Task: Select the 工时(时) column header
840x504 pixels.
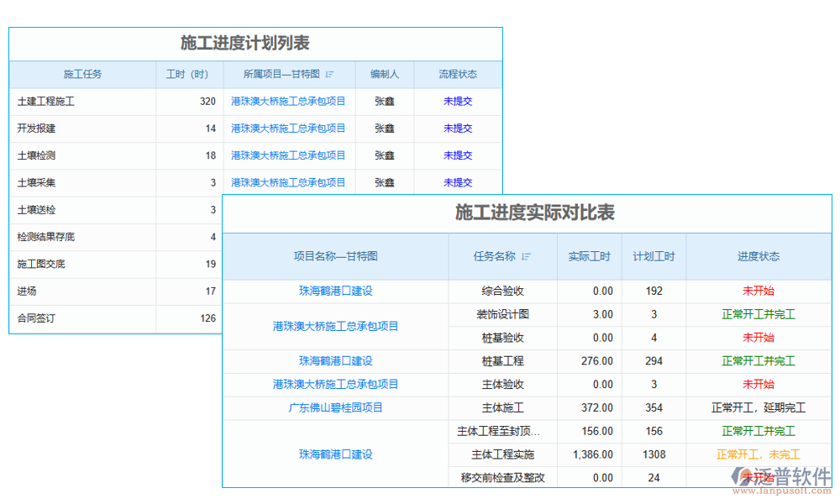Action: click(188, 74)
